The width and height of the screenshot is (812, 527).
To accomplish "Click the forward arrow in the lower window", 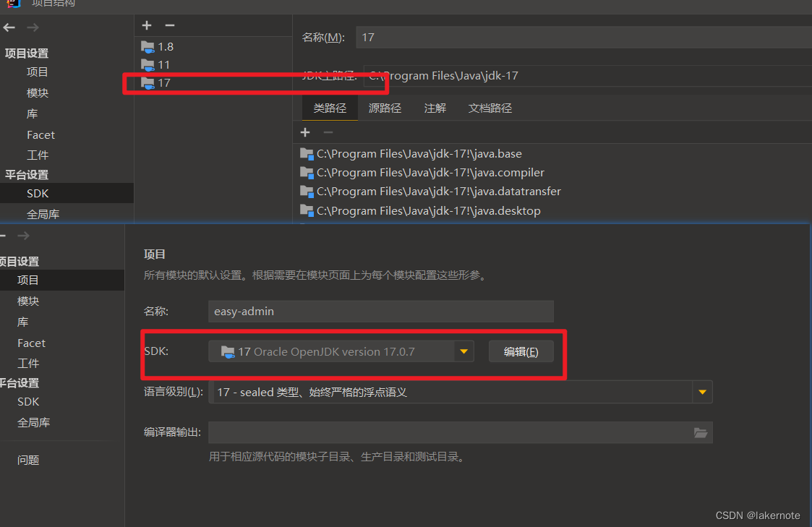I will 23,236.
